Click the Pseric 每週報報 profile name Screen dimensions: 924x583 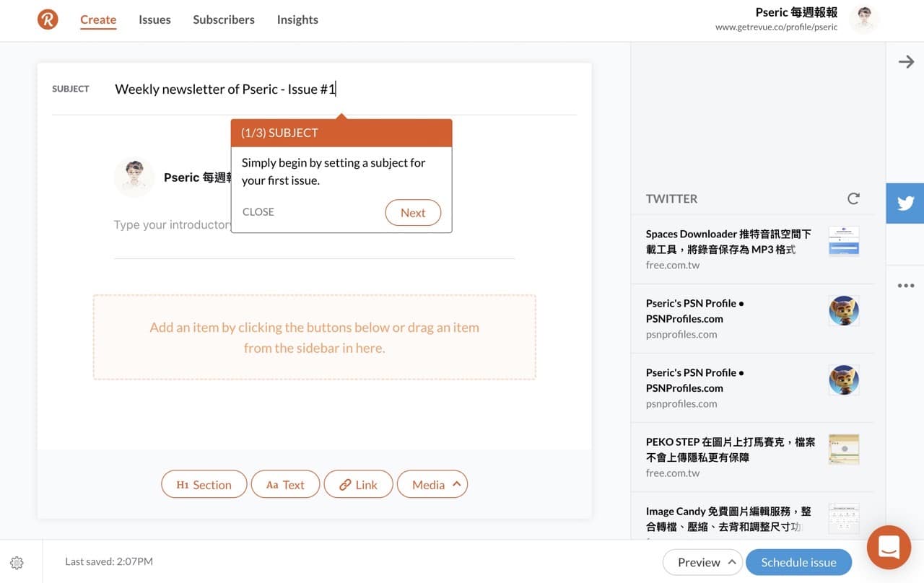point(796,12)
